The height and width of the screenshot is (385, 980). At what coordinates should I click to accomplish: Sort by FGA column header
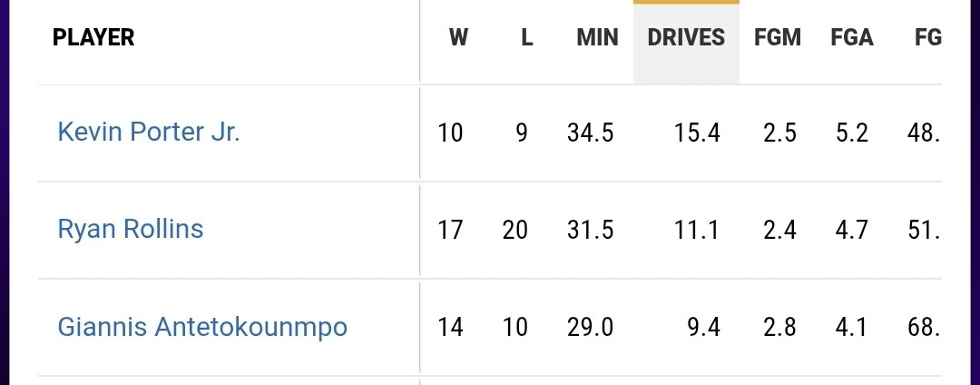pos(852,37)
